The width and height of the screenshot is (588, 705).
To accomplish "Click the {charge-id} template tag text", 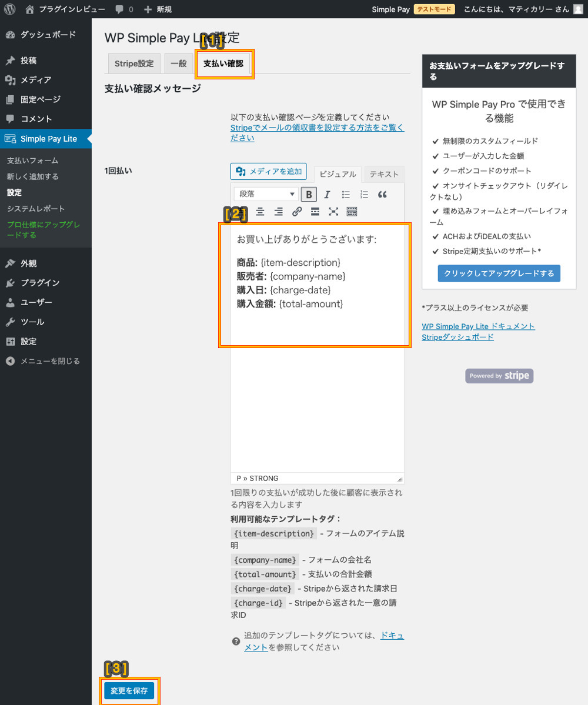I will pos(258,603).
